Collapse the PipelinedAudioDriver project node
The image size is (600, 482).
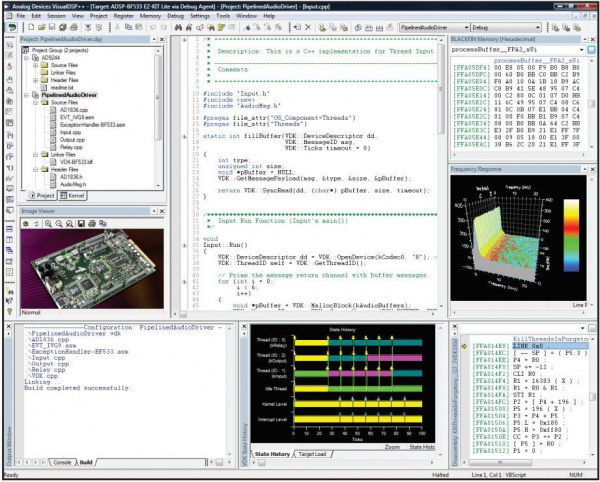tap(26, 95)
